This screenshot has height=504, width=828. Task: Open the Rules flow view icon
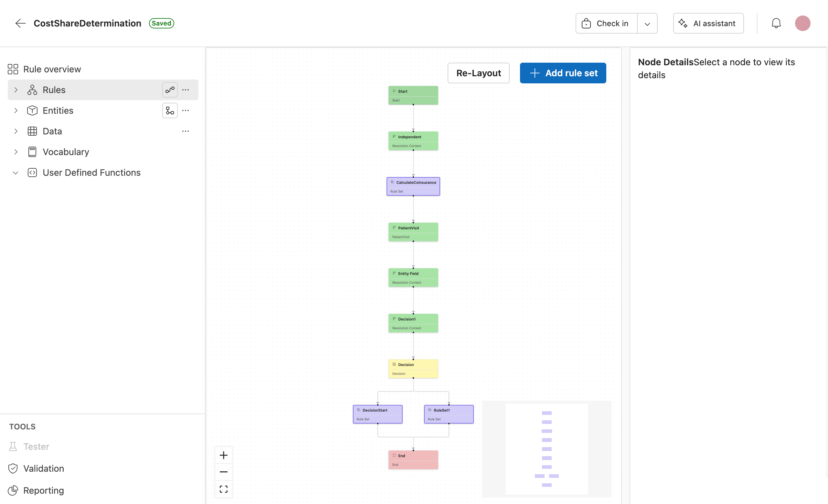click(170, 90)
